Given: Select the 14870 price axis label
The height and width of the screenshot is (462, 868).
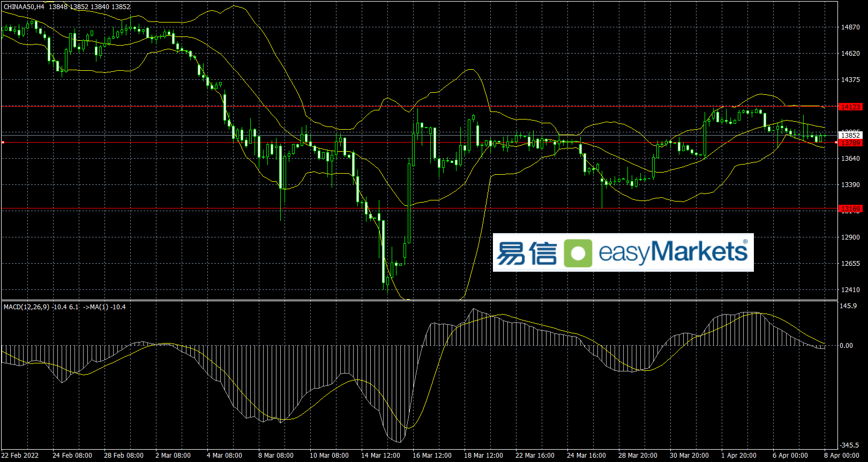Looking at the screenshot, I should [850, 27].
